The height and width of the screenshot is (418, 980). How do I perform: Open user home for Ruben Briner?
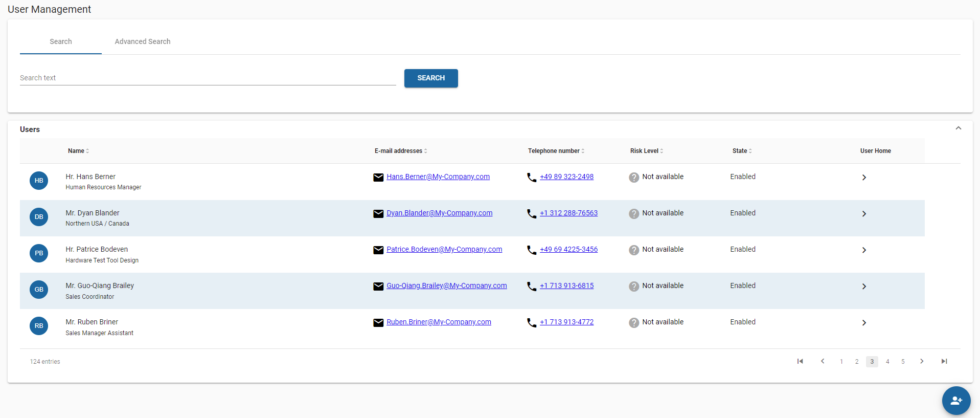pyautogui.click(x=864, y=323)
